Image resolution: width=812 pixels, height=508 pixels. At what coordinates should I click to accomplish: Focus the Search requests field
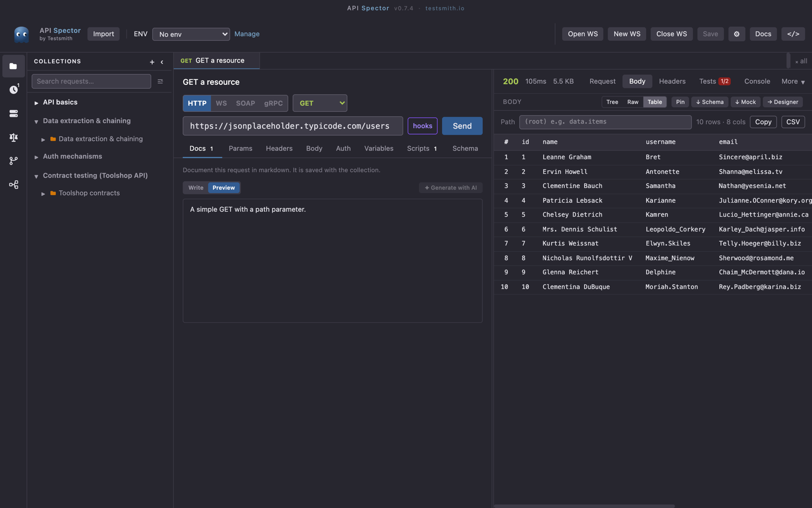point(91,81)
